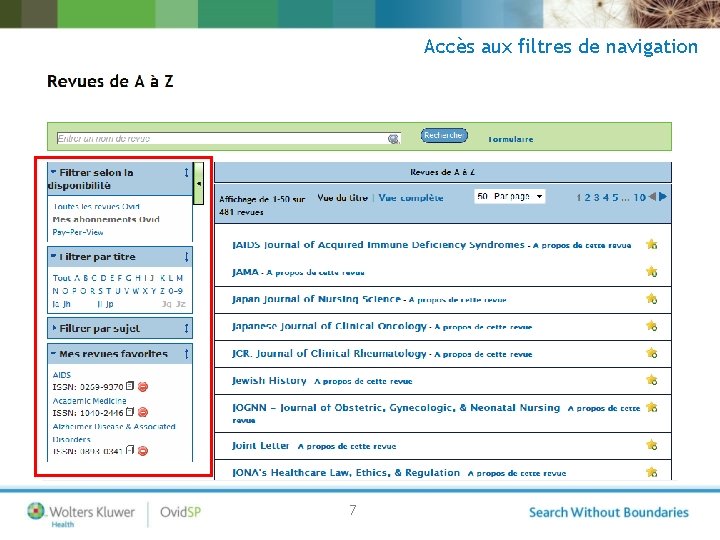Image resolution: width=720 pixels, height=540 pixels.
Task: Open JONA's Healthcare Law, Ethics, & Regulation
Action: click(x=346, y=472)
